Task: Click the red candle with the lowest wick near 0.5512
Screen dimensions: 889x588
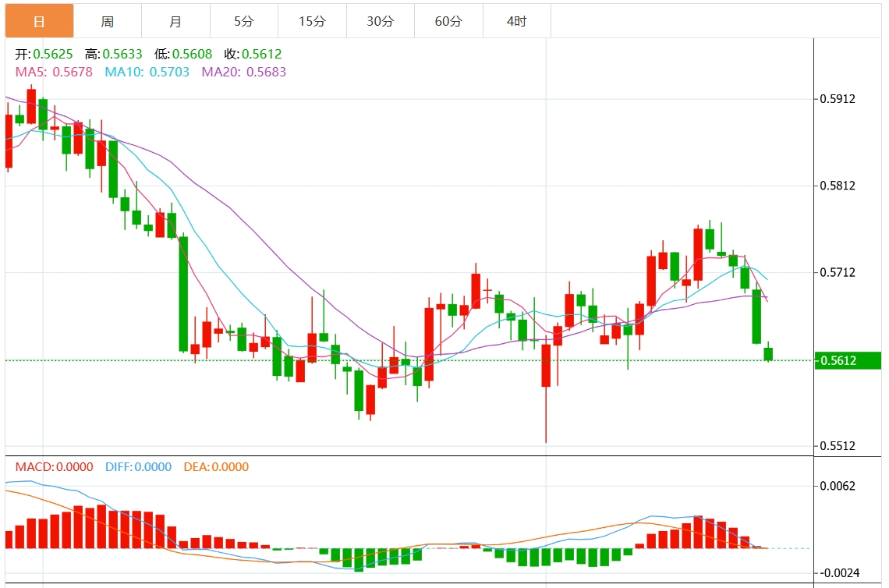Action: pyautogui.click(x=546, y=365)
